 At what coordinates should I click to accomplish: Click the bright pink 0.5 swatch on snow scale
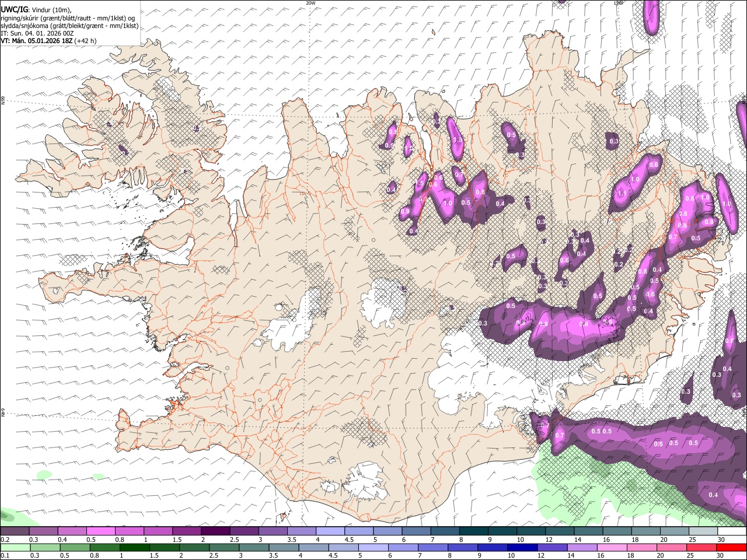coord(100,531)
